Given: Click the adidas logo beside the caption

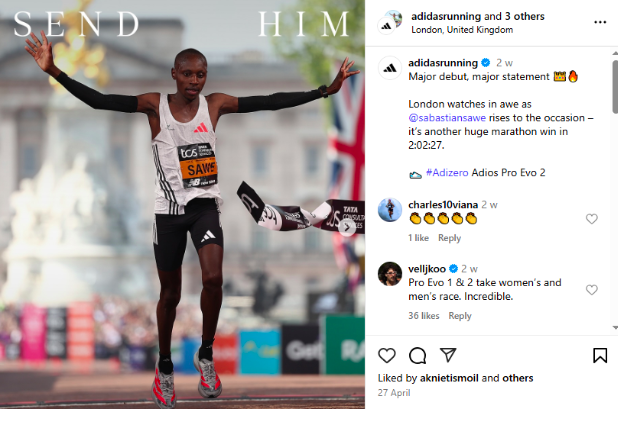Looking at the screenshot, I should [x=390, y=68].
